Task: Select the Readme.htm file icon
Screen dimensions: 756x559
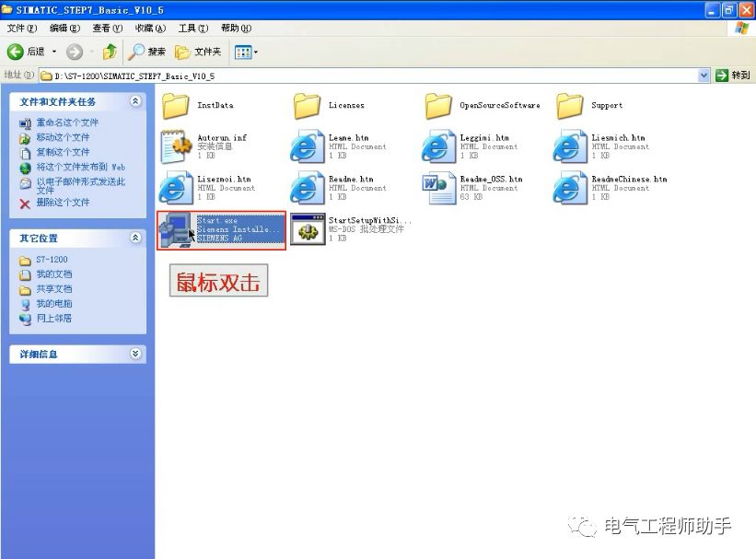Action: coord(308,188)
